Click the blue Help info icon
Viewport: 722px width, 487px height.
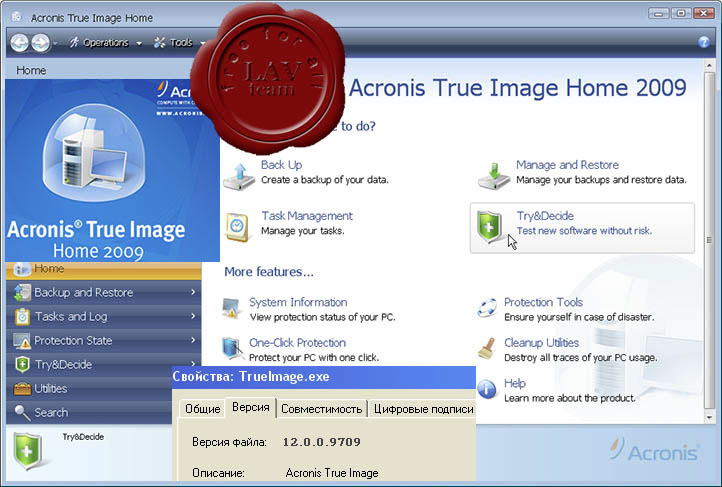coord(487,389)
